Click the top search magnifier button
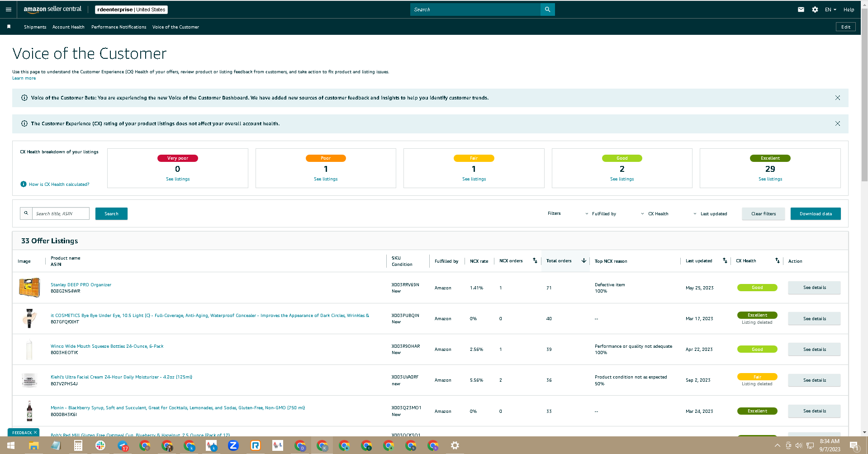 [x=547, y=9]
